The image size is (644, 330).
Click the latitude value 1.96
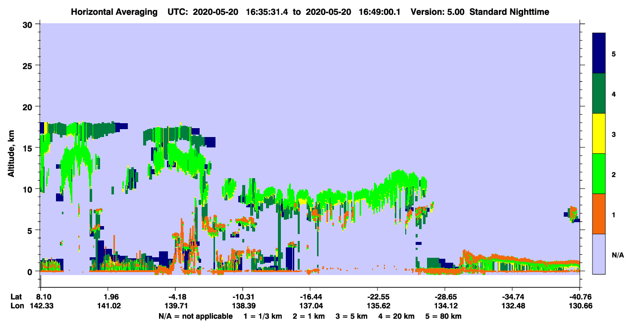coord(108,297)
